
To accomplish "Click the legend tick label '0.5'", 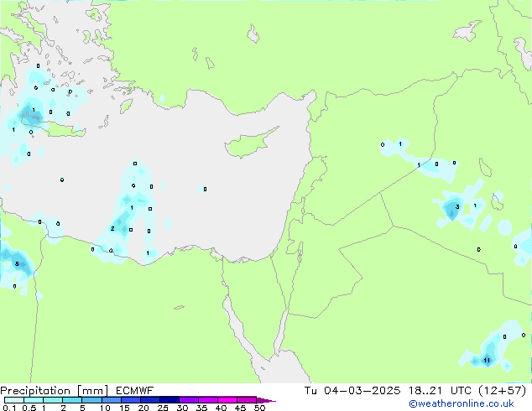I will tap(29, 408).
